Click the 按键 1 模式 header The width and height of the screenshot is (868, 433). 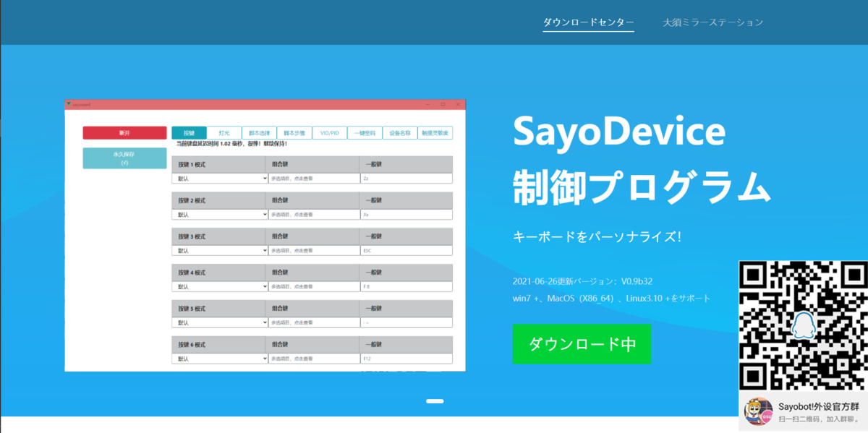click(x=192, y=165)
